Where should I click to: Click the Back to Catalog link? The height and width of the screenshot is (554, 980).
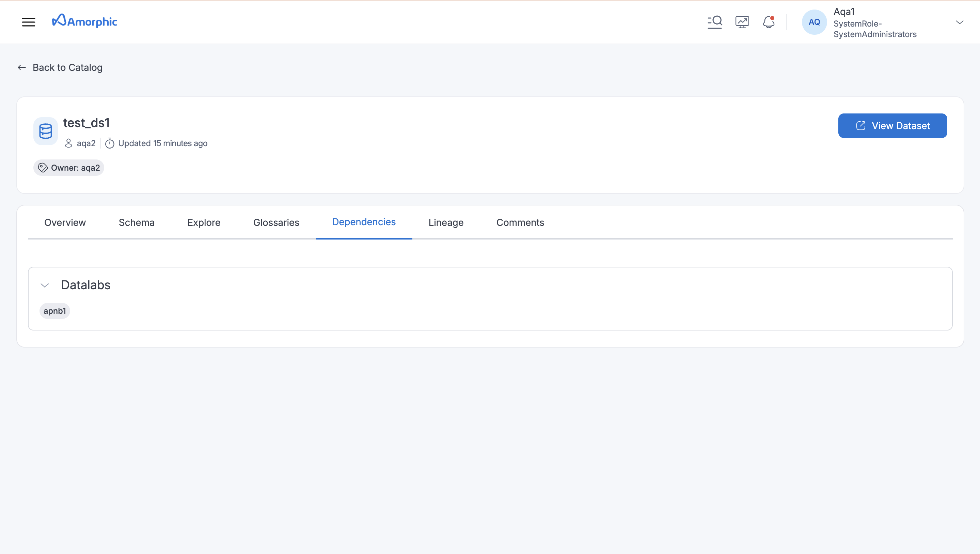point(67,67)
